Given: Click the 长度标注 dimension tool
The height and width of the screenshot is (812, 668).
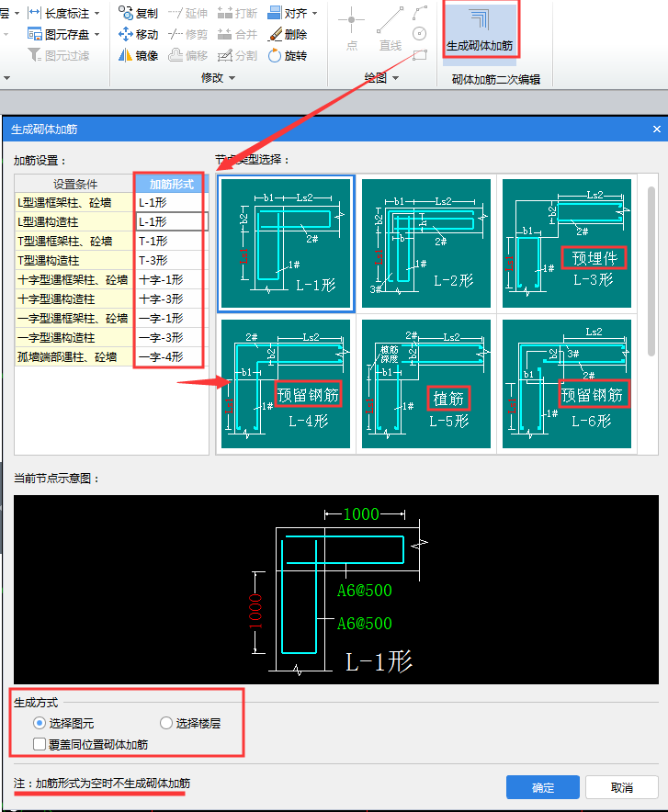Looking at the screenshot, I should click(x=61, y=13).
